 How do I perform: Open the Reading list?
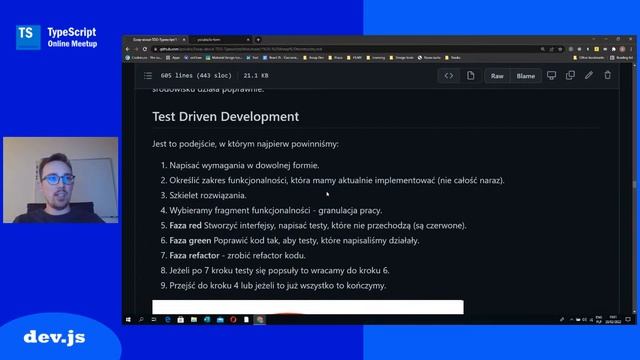pyautogui.click(x=622, y=58)
